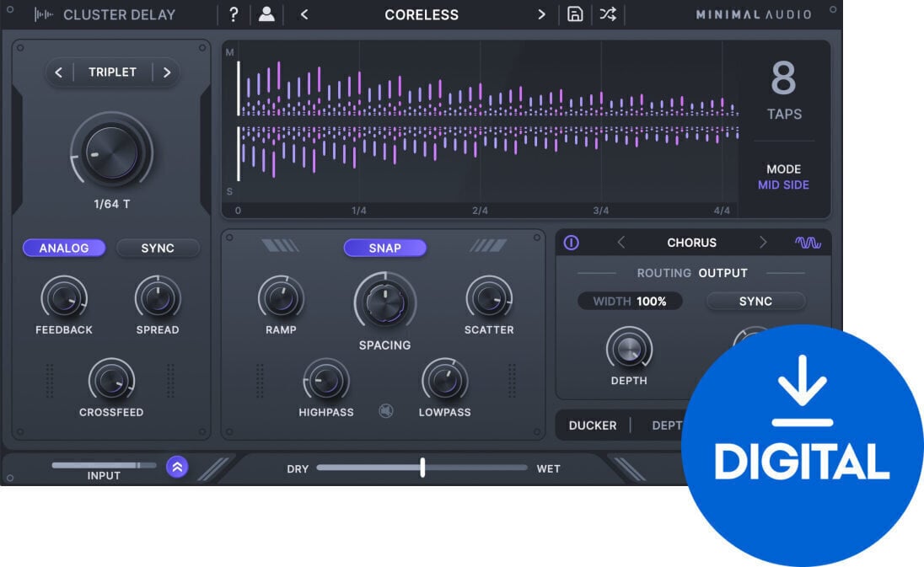Click the Minimal Audio brand logo
Viewport: 924px width, 567px height.
click(754, 14)
